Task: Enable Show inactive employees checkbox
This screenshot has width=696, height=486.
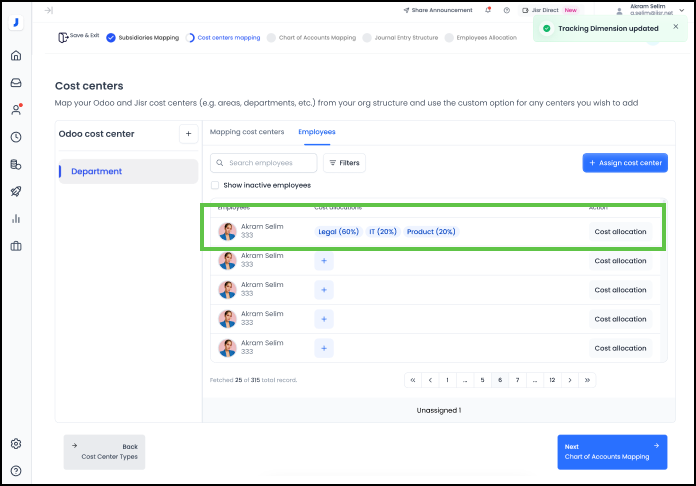Action: 215,185
